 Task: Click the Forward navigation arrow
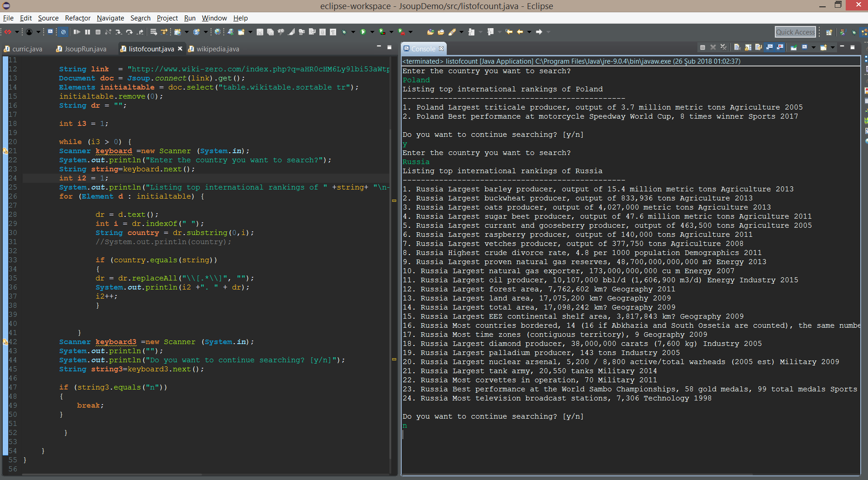[x=539, y=32]
